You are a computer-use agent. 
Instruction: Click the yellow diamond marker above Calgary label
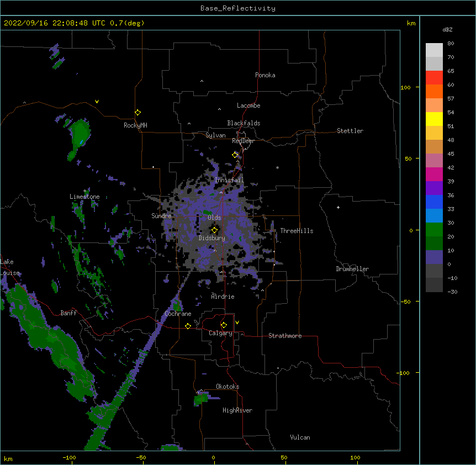tap(224, 325)
